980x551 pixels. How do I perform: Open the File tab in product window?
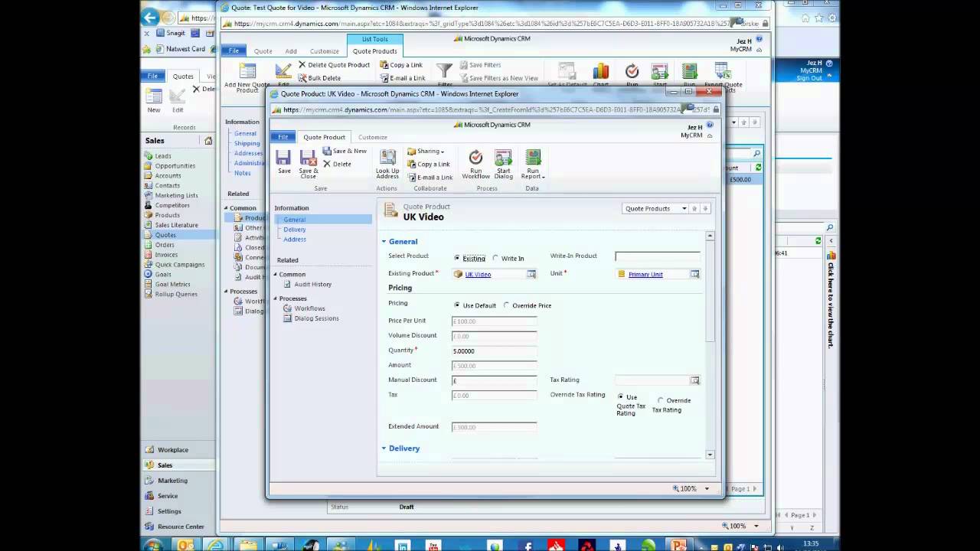point(283,137)
